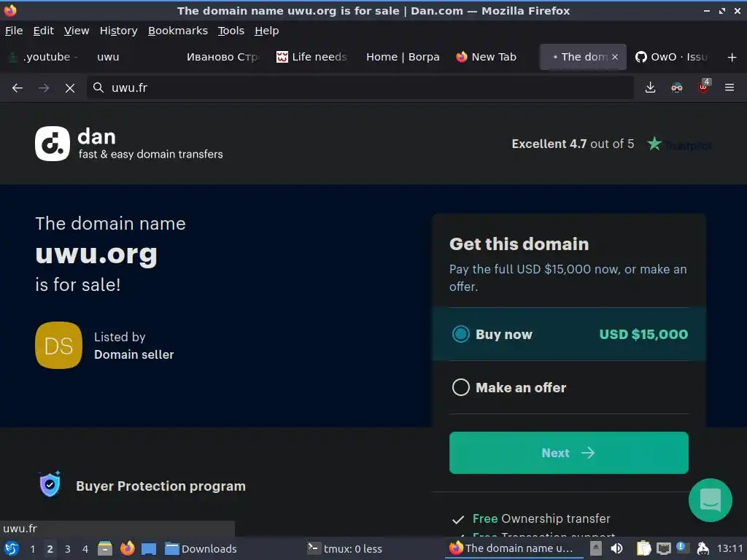Click the notification alert tray icon
747x560 pixels.
tap(682, 548)
